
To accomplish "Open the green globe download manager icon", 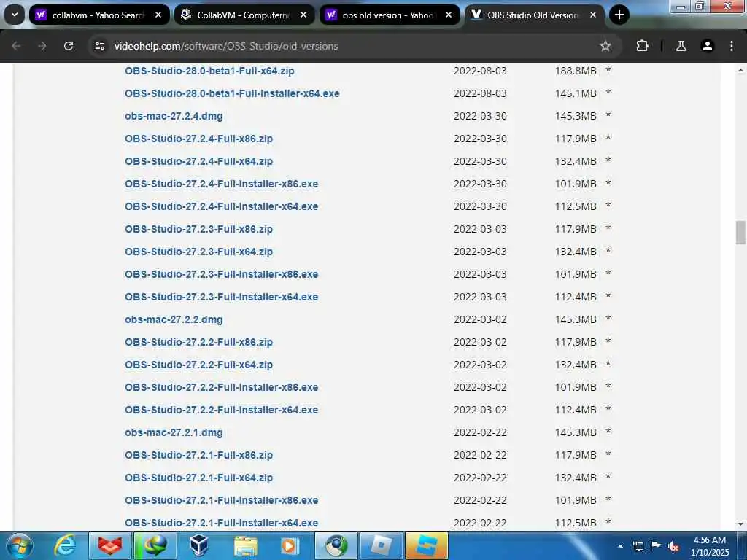I will point(155,545).
